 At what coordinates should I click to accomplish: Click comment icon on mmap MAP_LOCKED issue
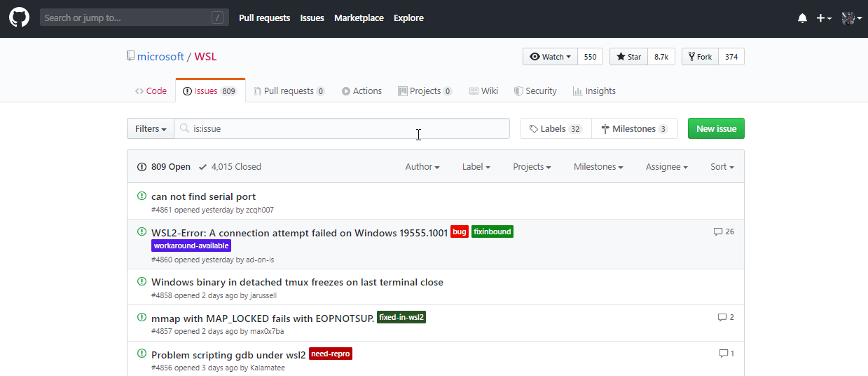[722, 317]
